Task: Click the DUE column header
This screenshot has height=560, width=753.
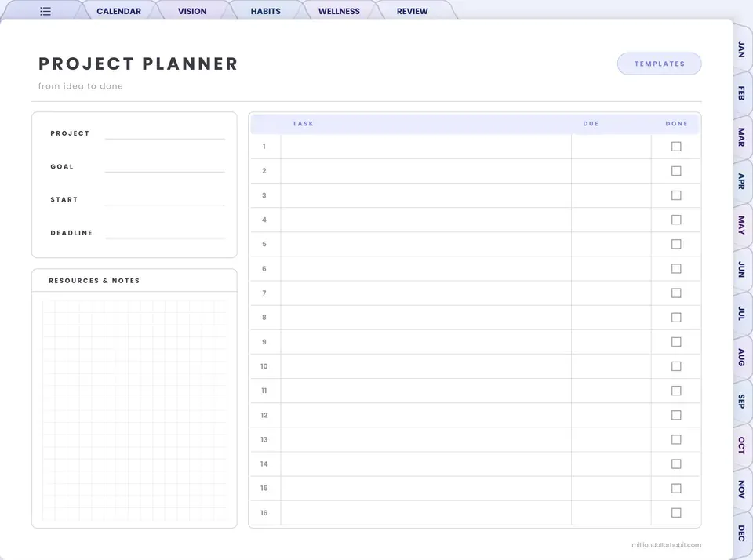Action: [x=591, y=124]
